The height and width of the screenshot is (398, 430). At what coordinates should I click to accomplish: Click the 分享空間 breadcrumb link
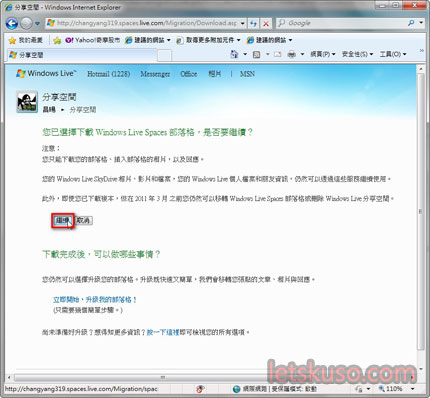83,110
